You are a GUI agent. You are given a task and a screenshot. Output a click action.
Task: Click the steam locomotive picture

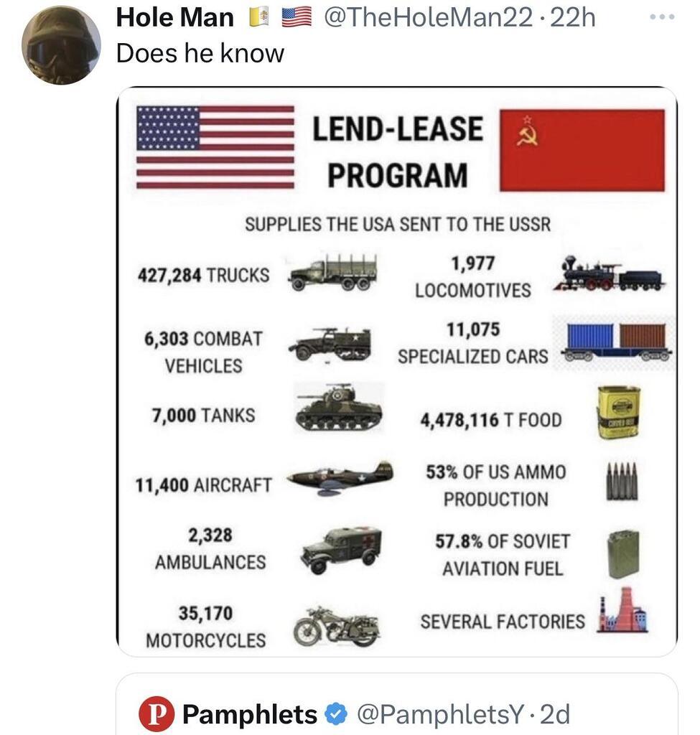point(608,274)
